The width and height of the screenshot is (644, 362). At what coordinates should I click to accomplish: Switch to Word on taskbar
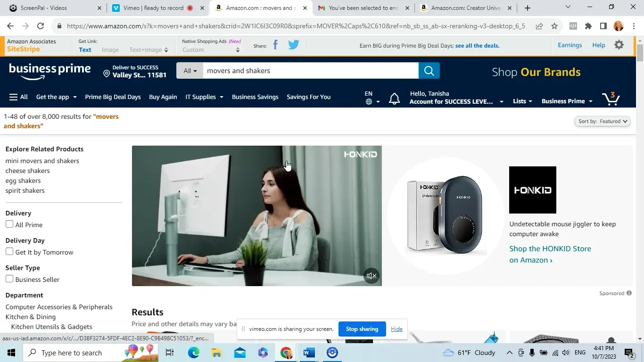point(309,353)
